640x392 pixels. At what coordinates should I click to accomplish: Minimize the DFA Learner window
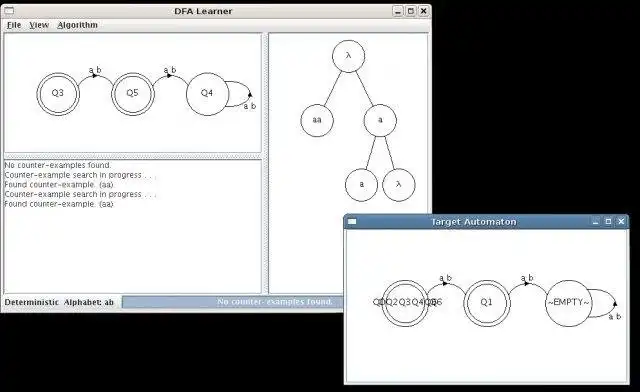pyautogui.click(x=398, y=11)
